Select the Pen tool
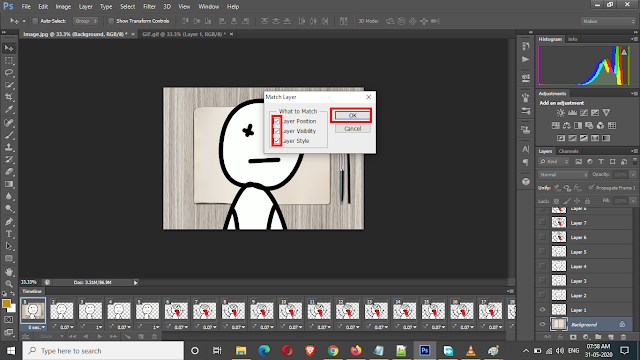Viewport: 640px width, 360px height. pos(9,222)
